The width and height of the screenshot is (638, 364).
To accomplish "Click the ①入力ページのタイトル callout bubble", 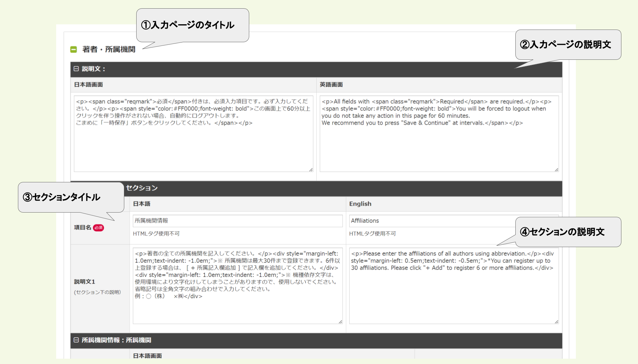I will (193, 25).
